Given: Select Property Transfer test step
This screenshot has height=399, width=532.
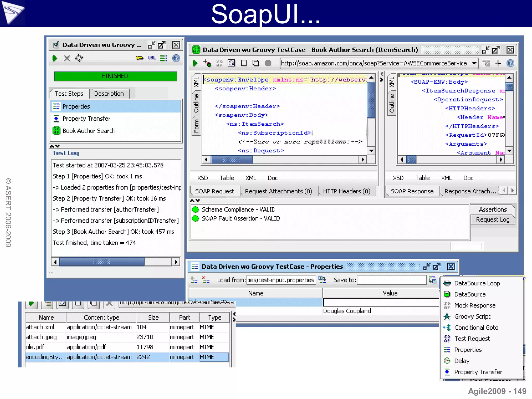Looking at the screenshot, I should [116, 118].
